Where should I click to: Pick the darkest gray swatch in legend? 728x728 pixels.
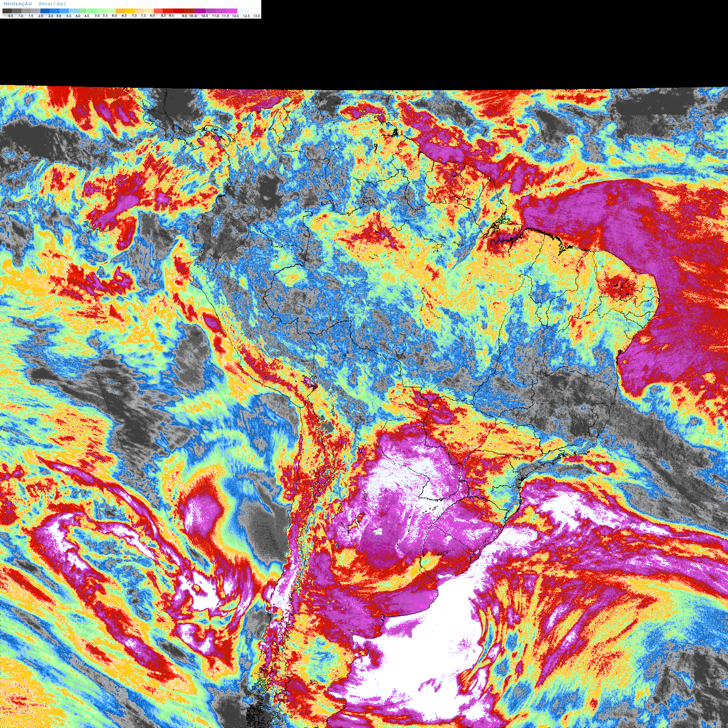(x=7, y=11)
